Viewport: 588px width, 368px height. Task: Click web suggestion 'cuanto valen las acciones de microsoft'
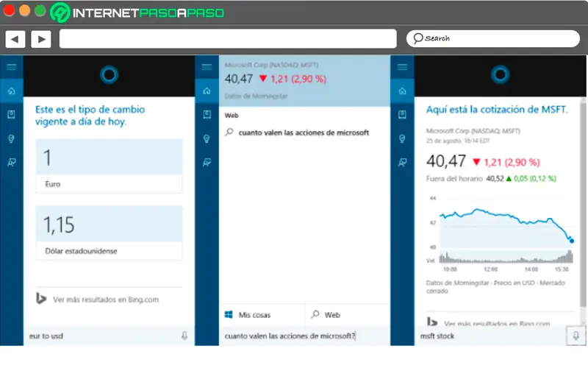point(304,132)
